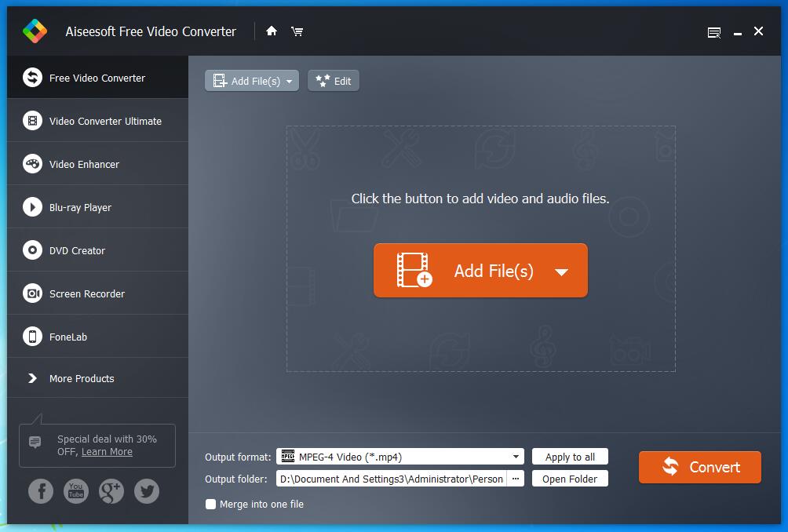The image size is (788, 532).
Task: Browse output folder with ellipsis button
Action: pyautogui.click(x=516, y=479)
